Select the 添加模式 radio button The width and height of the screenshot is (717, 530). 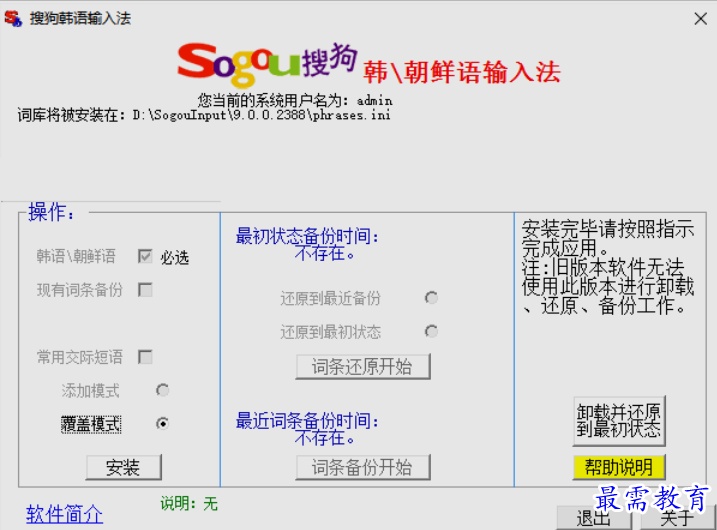point(162,390)
